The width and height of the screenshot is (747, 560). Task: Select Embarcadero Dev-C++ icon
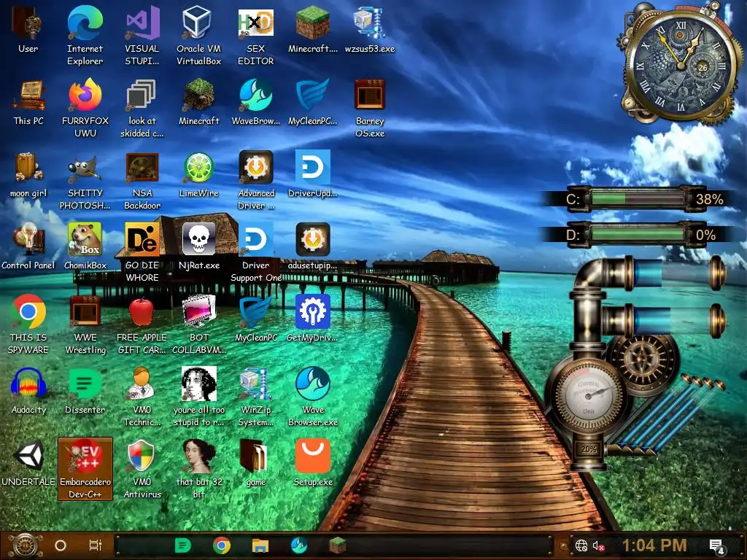click(85, 469)
